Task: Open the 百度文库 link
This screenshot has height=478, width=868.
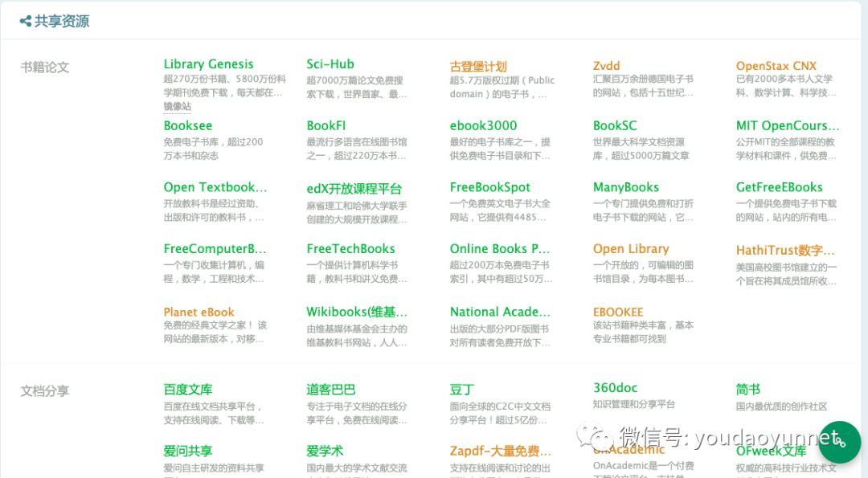Action: pyautogui.click(x=187, y=390)
